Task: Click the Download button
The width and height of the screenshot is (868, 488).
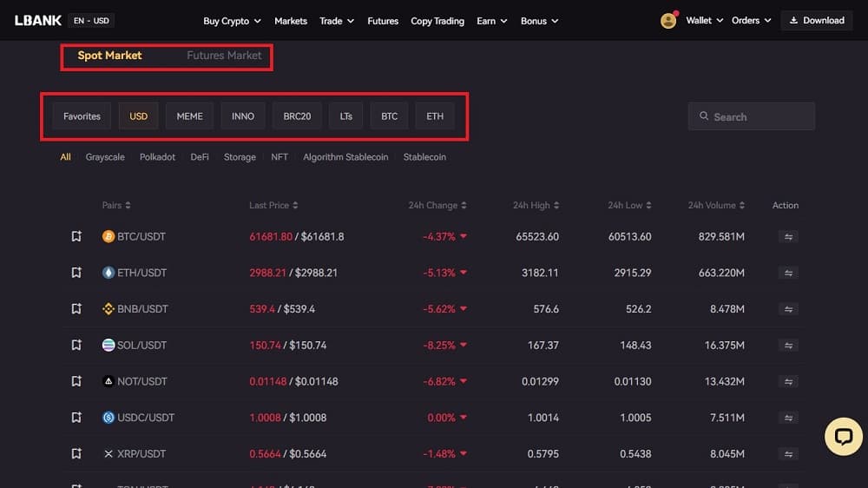Action: 817,21
